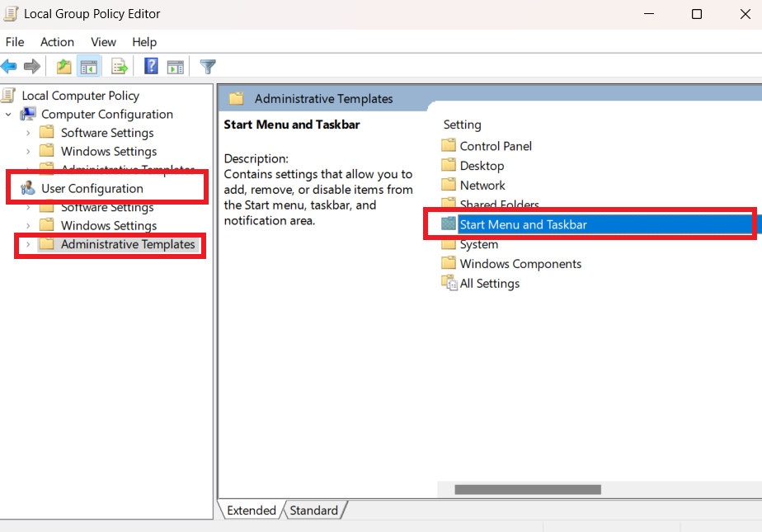This screenshot has height=532, width=762.
Task: Select Control Panel in settings list
Action: (496, 146)
